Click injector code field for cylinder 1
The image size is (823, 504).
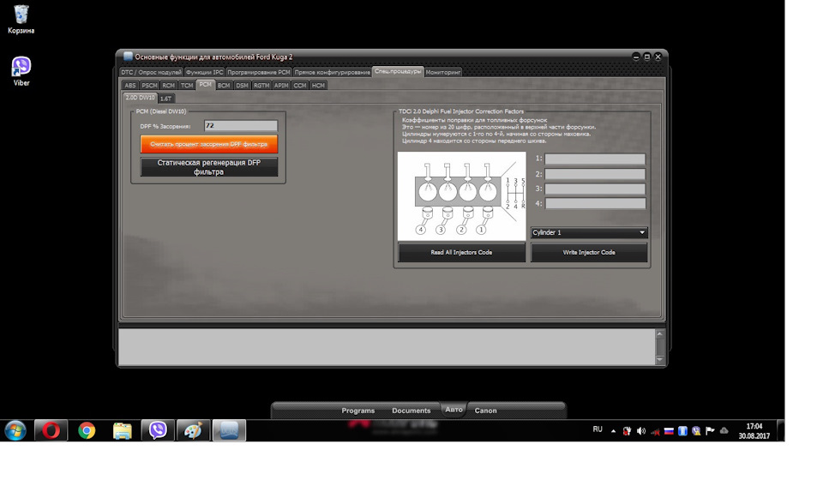(x=595, y=159)
